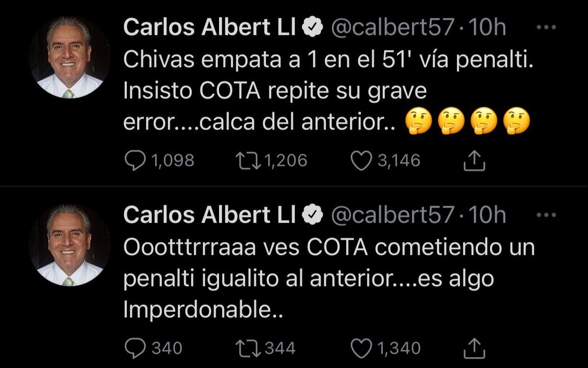588x368 pixels.
Task: Open profile photo on 'Ooottrrraaa' tweet
Action: click(x=69, y=245)
